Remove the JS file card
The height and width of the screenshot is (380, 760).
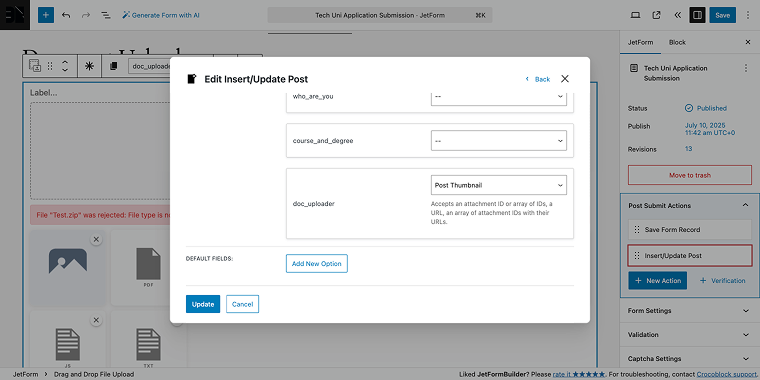(96, 319)
